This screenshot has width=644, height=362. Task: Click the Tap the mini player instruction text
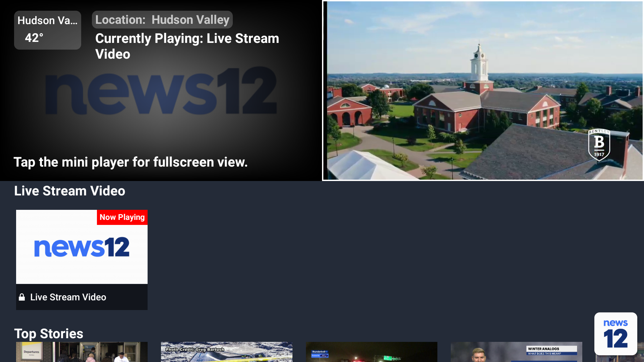tap(130, 162)
